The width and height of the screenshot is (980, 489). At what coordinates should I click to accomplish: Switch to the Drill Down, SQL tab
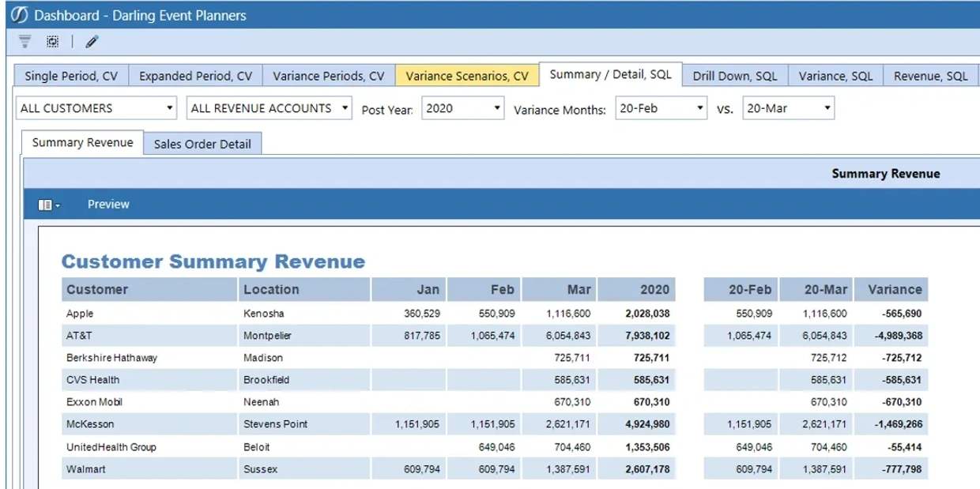[x=735, y=76]
